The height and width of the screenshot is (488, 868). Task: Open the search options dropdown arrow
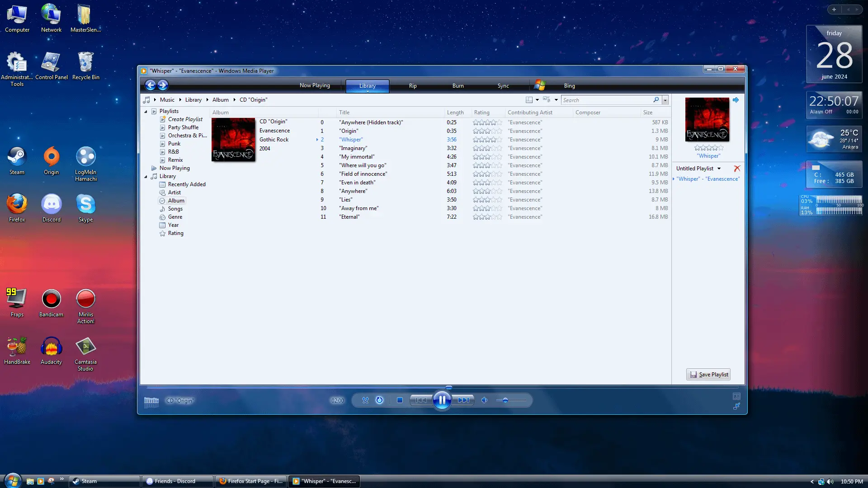click(665, 100)
